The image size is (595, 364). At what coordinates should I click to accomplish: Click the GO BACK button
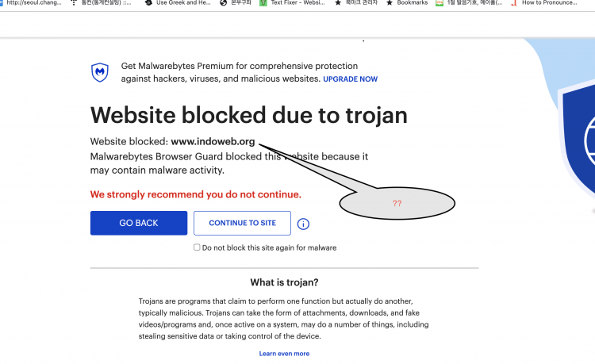pos(139,223)
